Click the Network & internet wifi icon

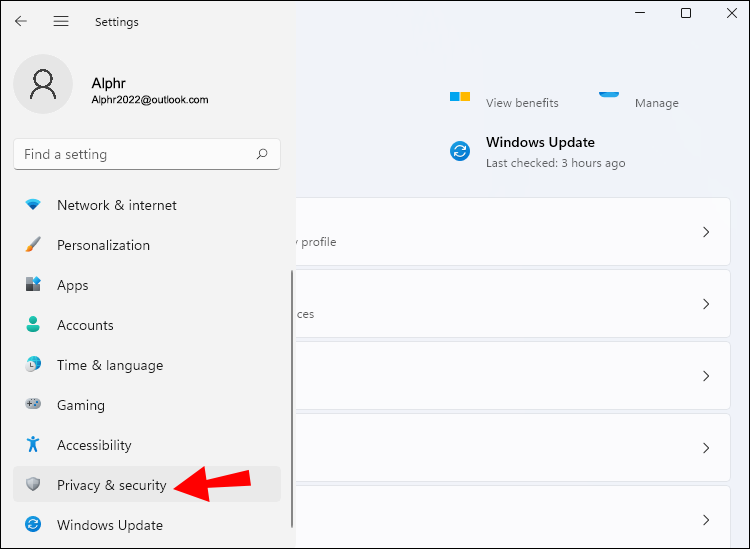click(x=33, y=205)
